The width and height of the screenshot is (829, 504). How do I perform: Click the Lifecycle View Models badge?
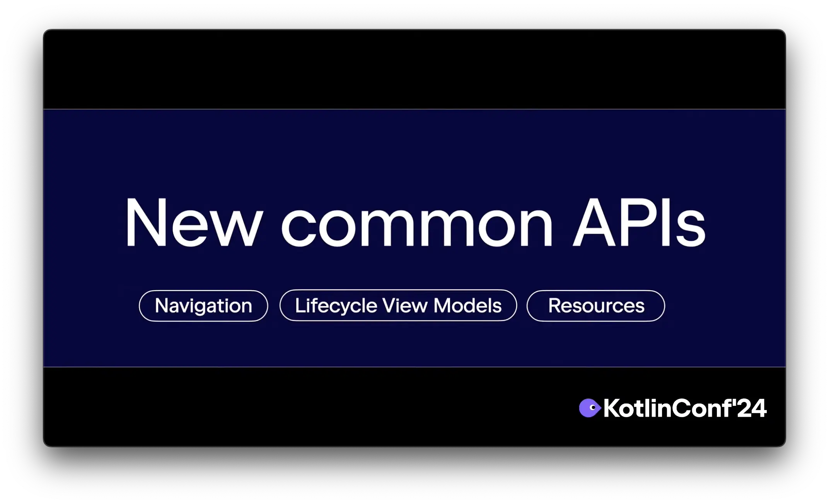(398, 306)
